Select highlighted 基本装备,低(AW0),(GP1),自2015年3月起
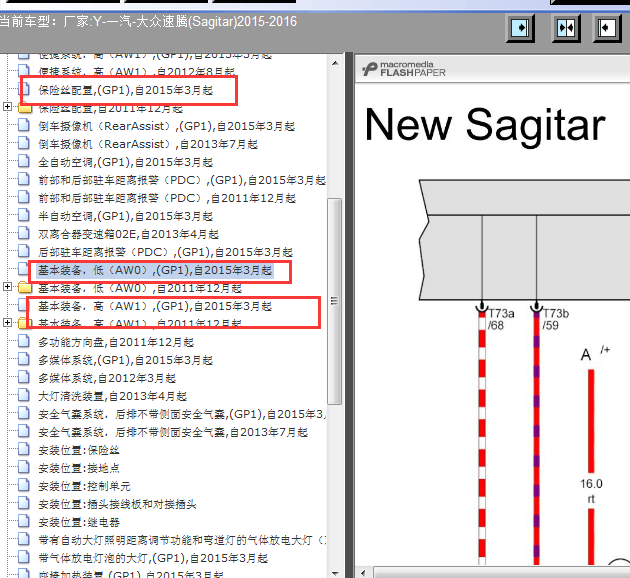This screenshot has width=630, height=578. [x=155, y=270]
